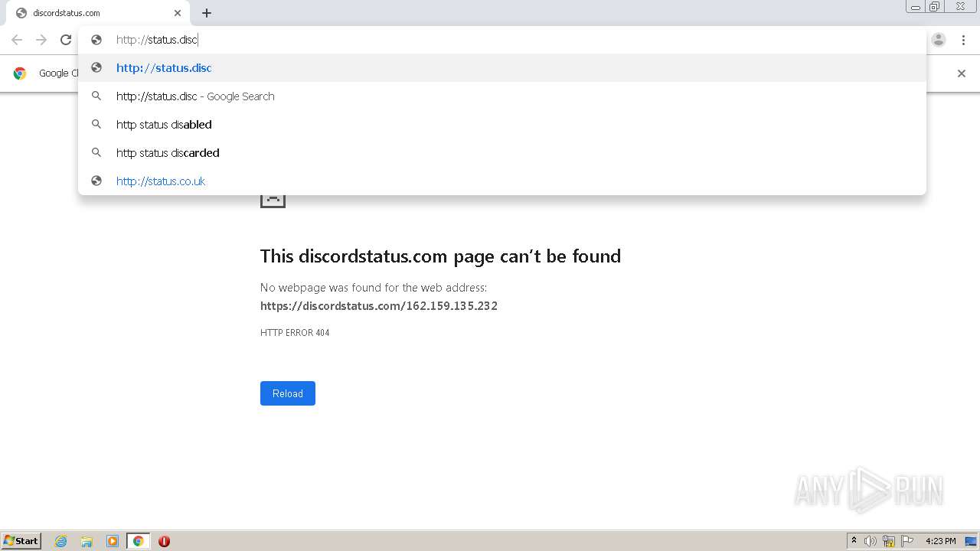This screenshot has width=980, height=551.
Task: Launch Internet Explorer from the taskbar
Action: coord(61,541)
